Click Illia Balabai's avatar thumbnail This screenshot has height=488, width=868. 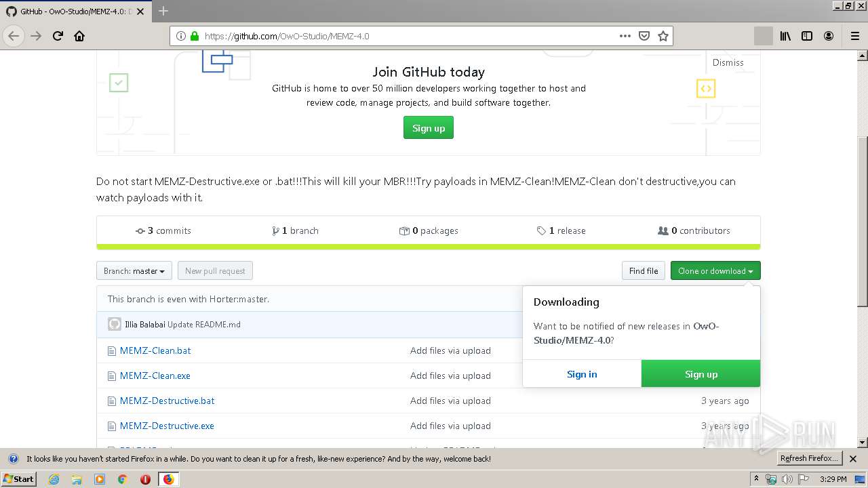[x=115, y=324]
